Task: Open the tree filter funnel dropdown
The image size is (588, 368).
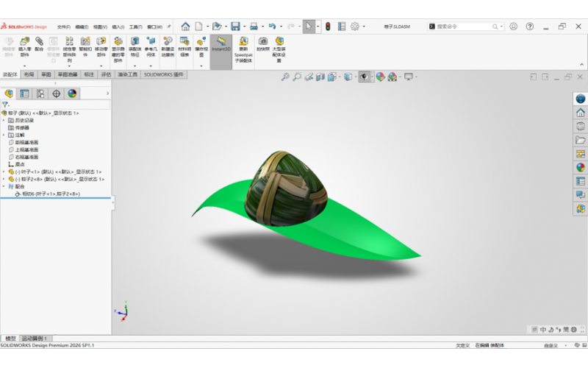Action: [6, 105]
